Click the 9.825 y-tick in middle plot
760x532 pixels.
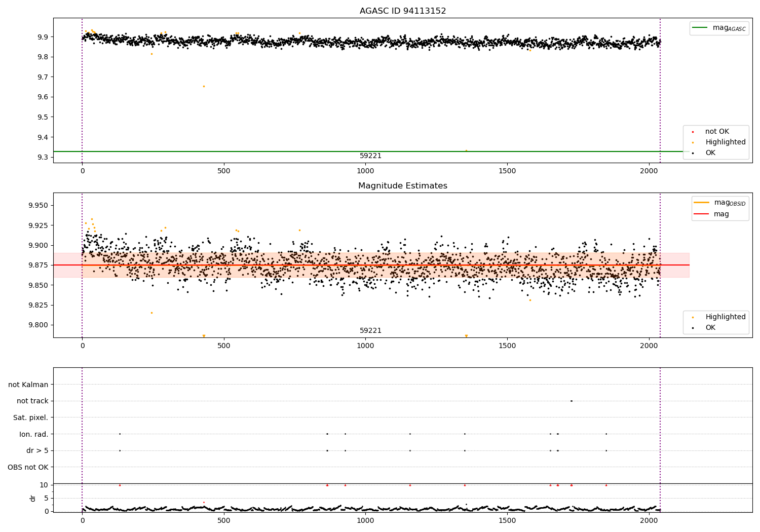pos(39,306)
